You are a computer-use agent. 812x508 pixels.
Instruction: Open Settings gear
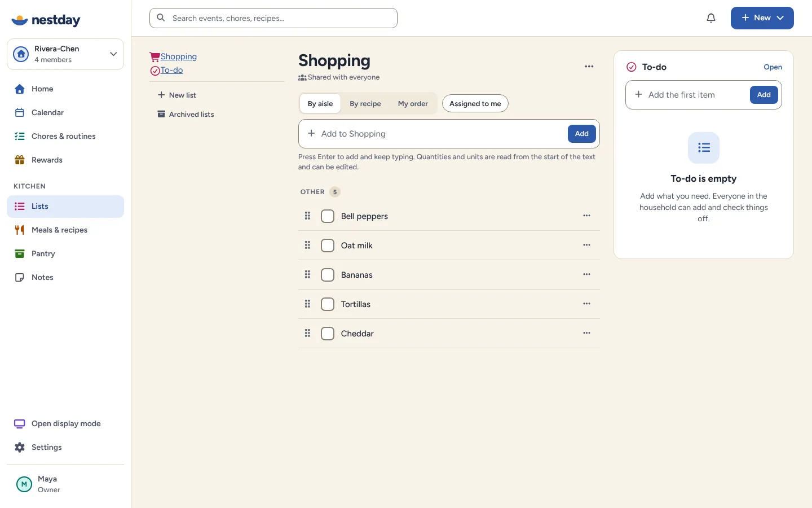pyautogui.click(x=20, y=448)
